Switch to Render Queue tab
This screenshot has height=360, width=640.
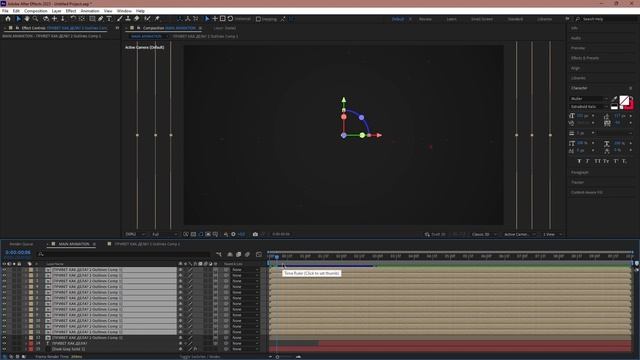[x=21, y=244]
